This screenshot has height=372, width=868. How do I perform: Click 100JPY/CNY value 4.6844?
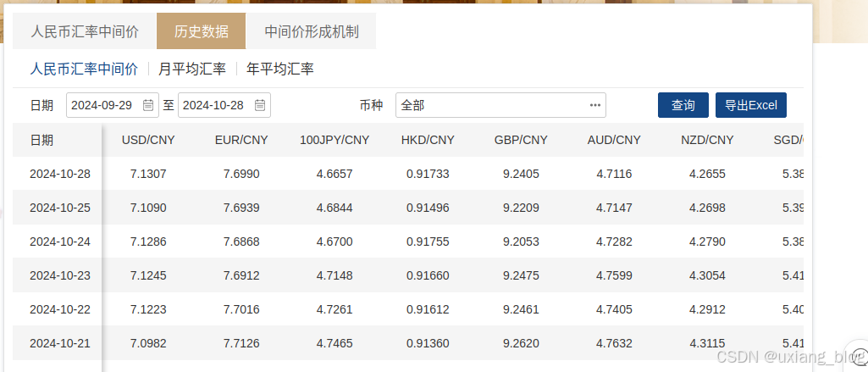click(x=334, y=208)
